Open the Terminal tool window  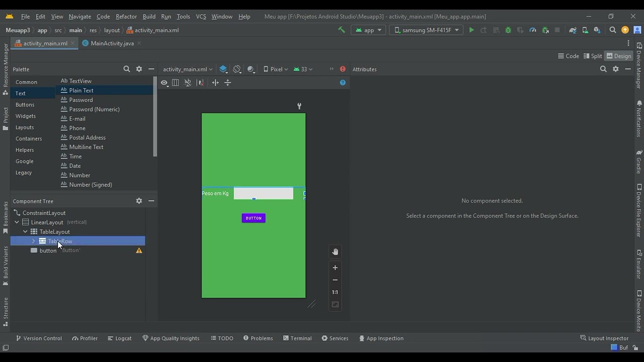point(297,338)
